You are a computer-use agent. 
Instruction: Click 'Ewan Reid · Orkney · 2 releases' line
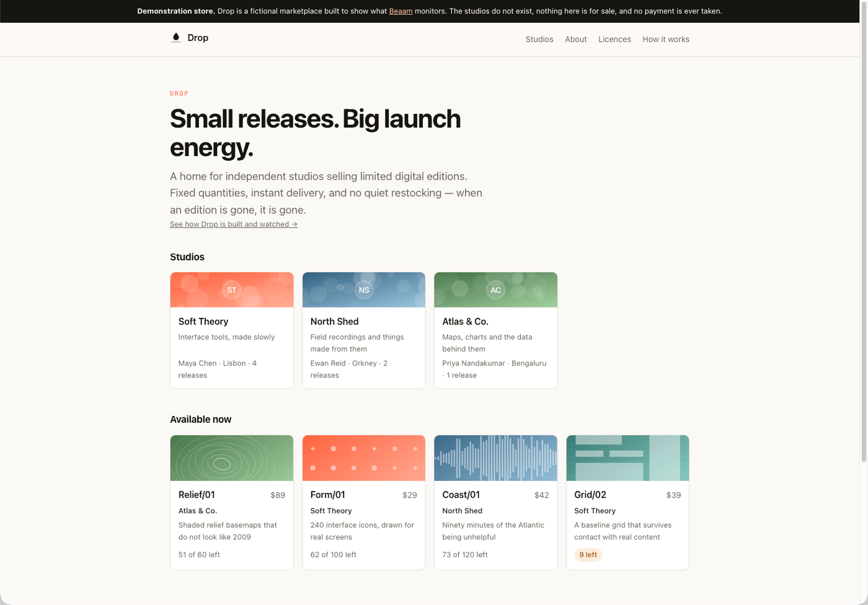(x=349, y=369)
